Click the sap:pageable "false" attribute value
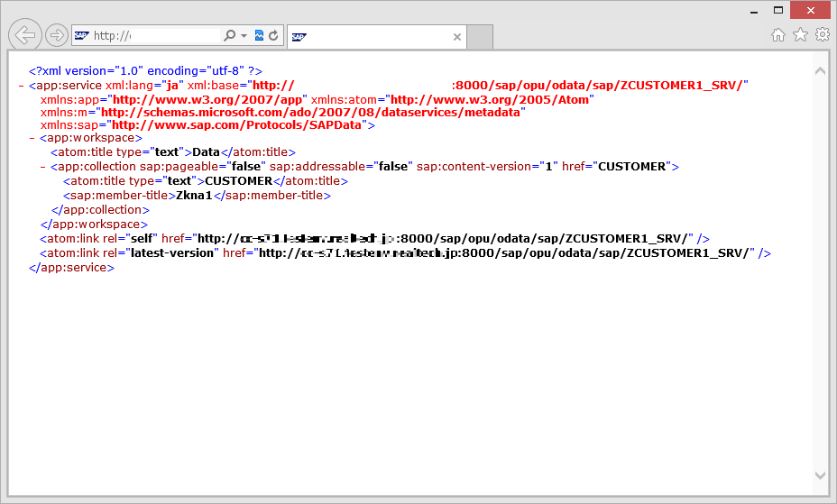 246,167
